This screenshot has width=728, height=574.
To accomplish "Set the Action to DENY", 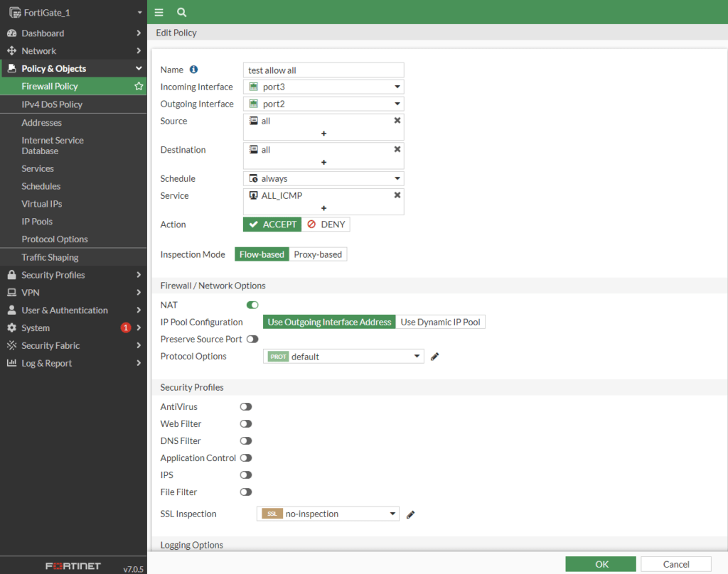I will pyautogui.click(x=326, y=224).
